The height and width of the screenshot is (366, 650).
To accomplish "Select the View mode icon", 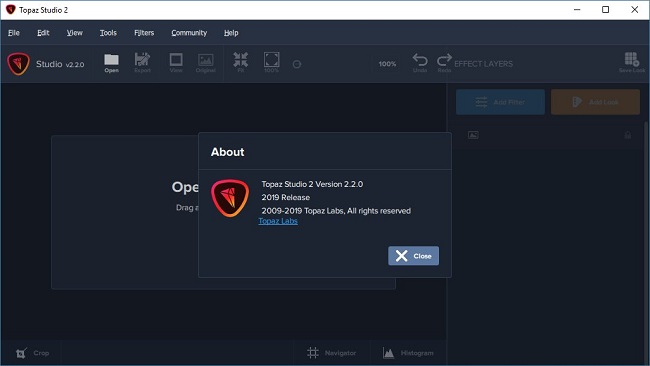I will (x=176, y=59).
